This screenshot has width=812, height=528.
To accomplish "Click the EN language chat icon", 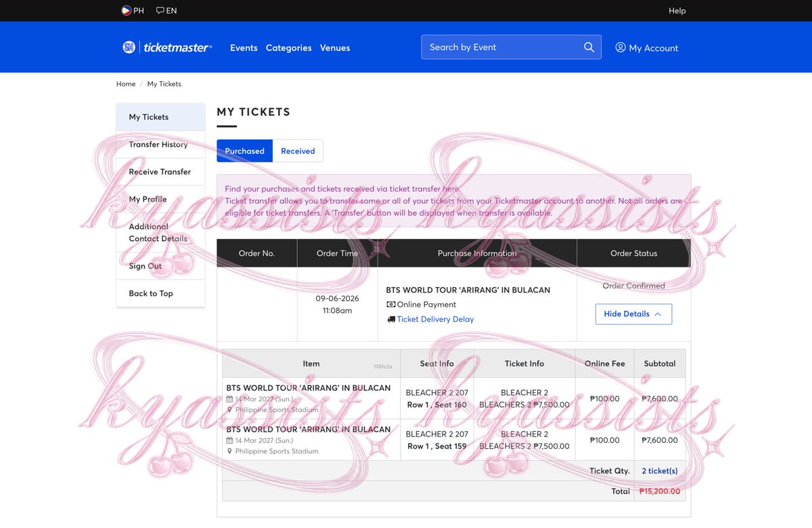I will (160, 11).
